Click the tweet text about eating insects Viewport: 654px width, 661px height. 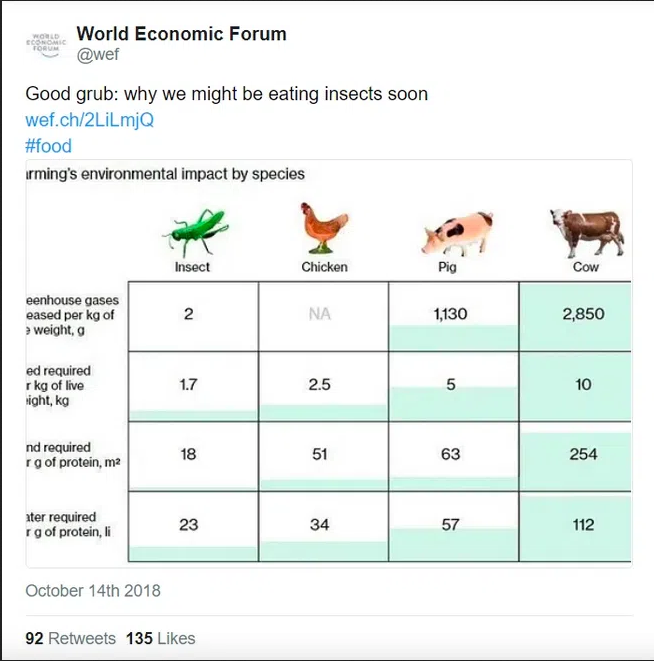(227, 94)
